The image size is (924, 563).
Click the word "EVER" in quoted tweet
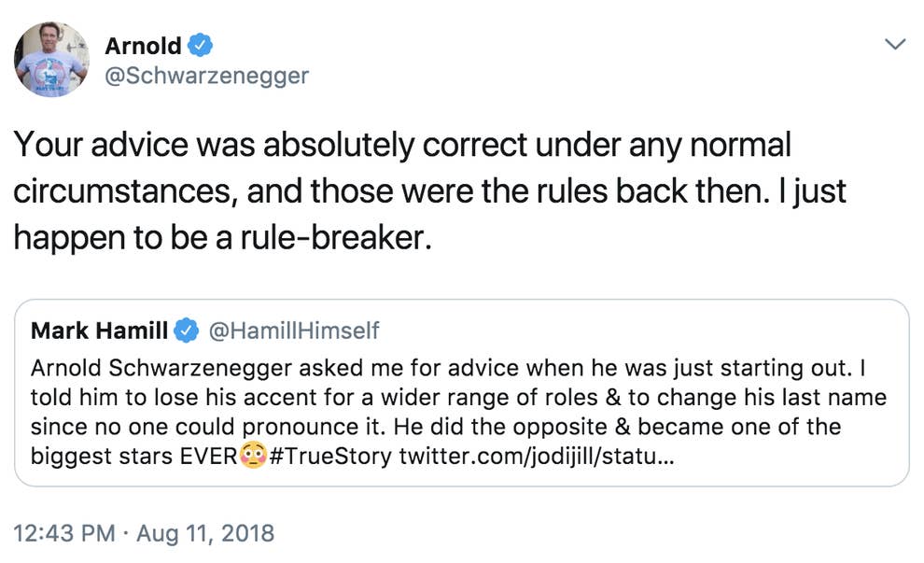208,457
